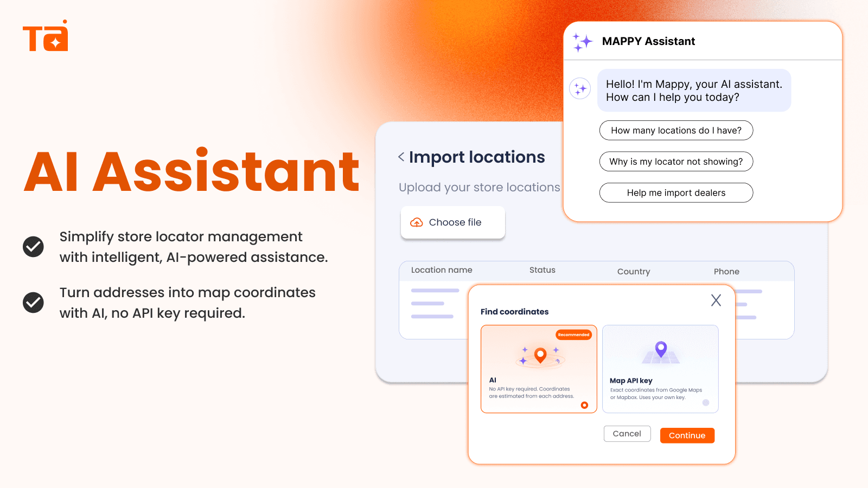Image resolution: width=868 pixels, height=488 pixels.
Task: Ask 'How many locations do I have?'
Action: tap(676, 130)
